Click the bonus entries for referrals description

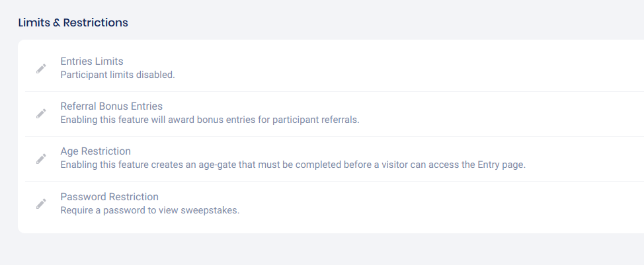click(x=210, y=120)
